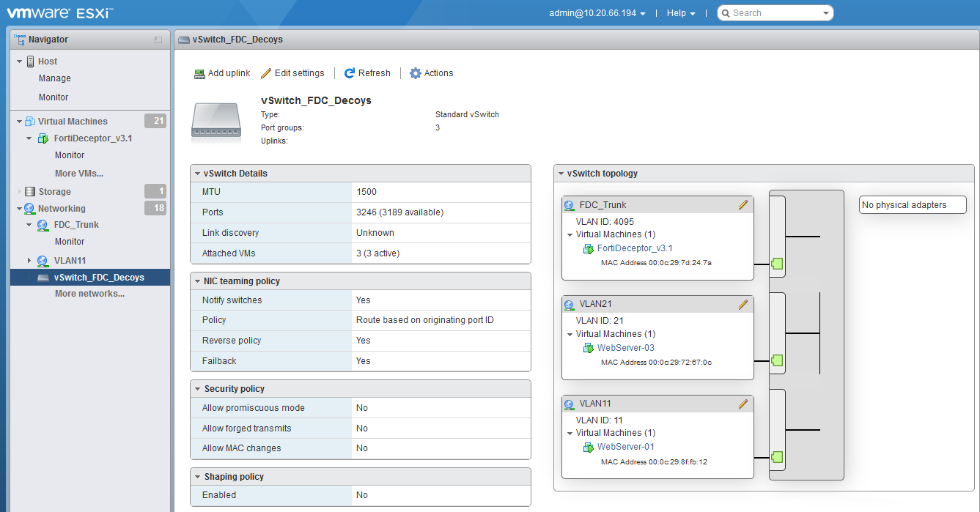Collapse Virtual Machines under FDC_Trunk topology
This screenshot has height=512, width=980.
(570, 234)
